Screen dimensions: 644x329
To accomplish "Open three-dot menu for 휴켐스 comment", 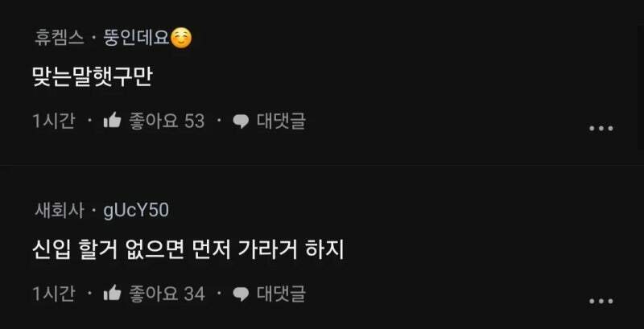I will tap(601, 128).
